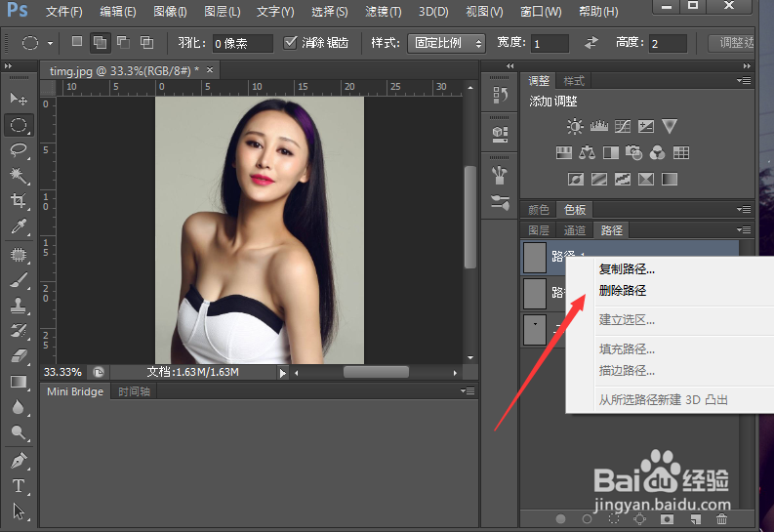Open the Image menu
This screenshot has width=774, height=532.
[170, 12]
